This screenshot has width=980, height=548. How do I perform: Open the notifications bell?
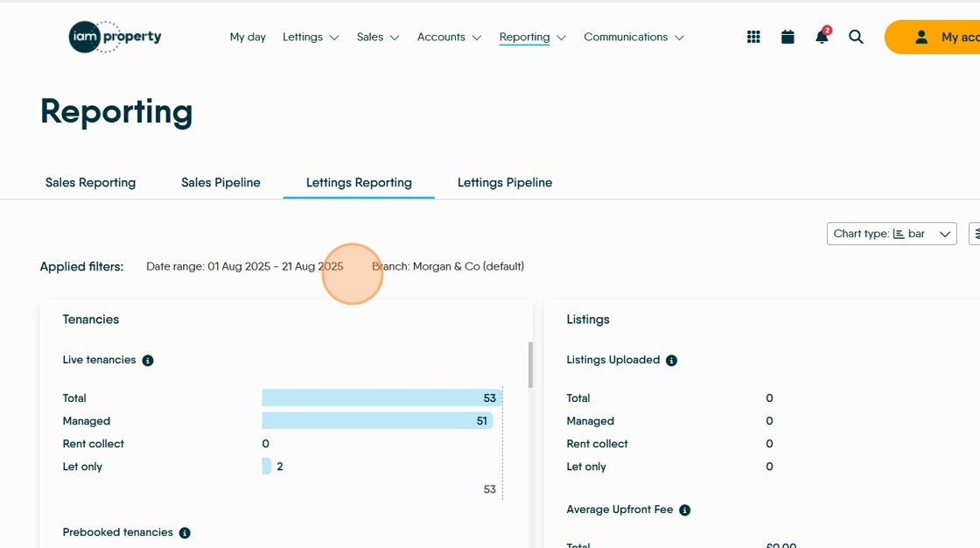point(822,37)
